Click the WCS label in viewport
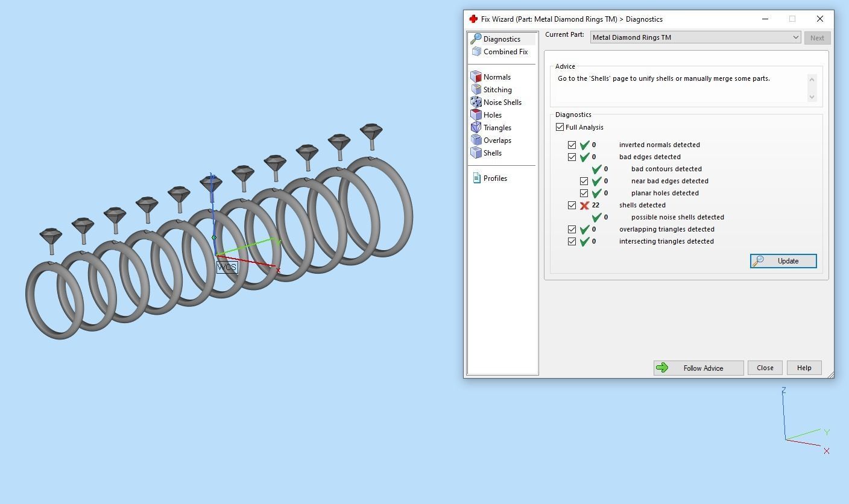 coord(227,267)
